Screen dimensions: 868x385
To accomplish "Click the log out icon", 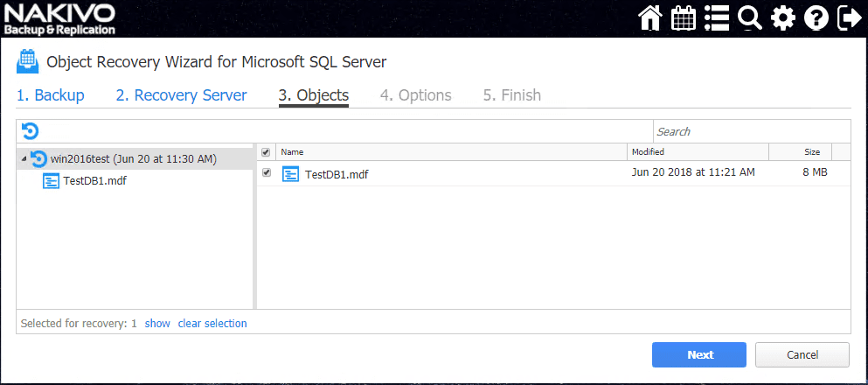I will point(848,17).
